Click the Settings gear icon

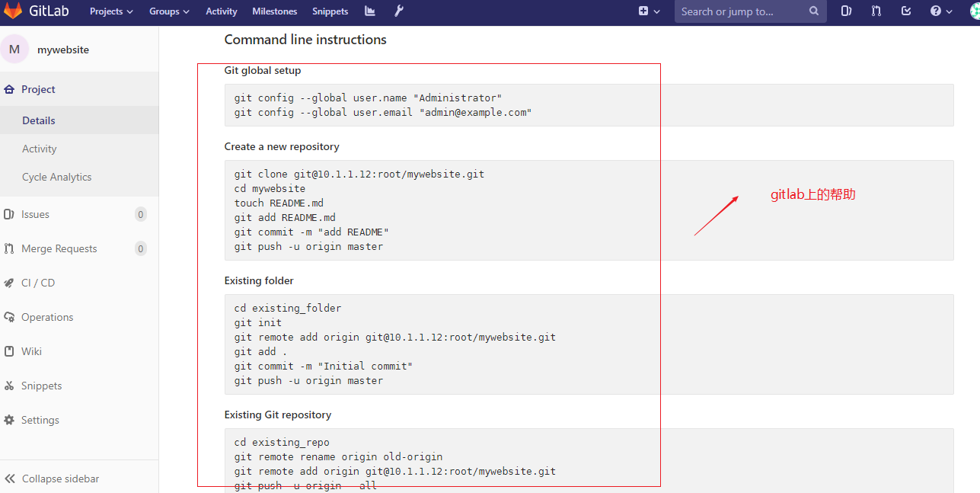pyautogui.click(x=9, y=420)
